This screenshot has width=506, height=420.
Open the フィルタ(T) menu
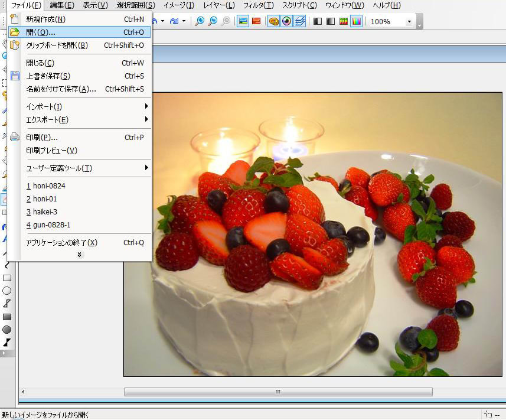258,5
